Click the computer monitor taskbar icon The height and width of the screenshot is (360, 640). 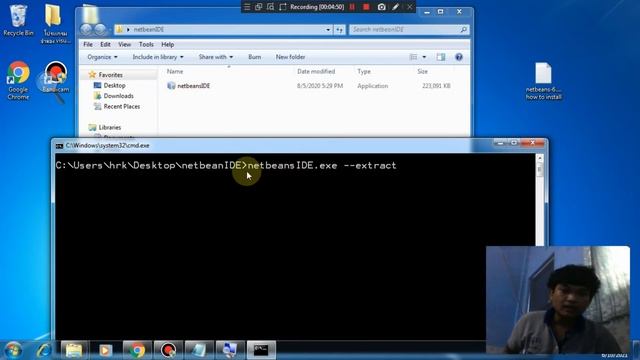(230, 350)
